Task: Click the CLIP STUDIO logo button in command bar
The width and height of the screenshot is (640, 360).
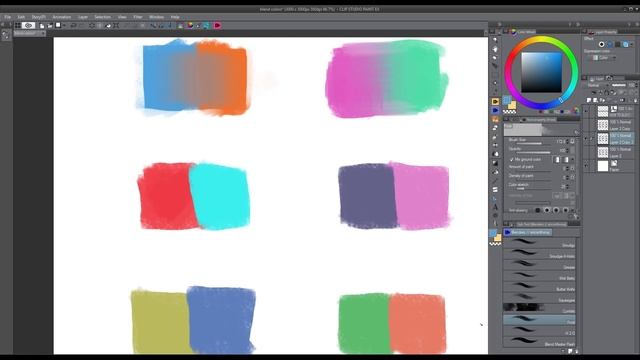Action: click(28, 26)
